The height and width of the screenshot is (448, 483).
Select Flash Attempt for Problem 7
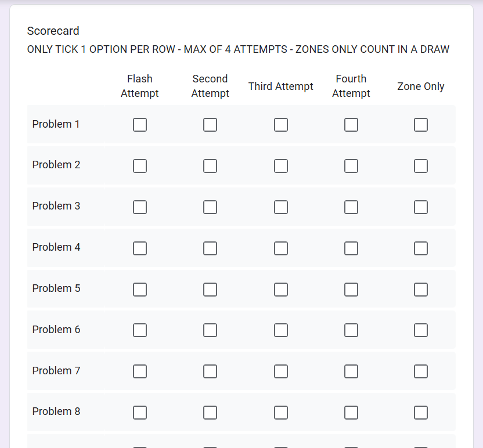click(140, 371)
